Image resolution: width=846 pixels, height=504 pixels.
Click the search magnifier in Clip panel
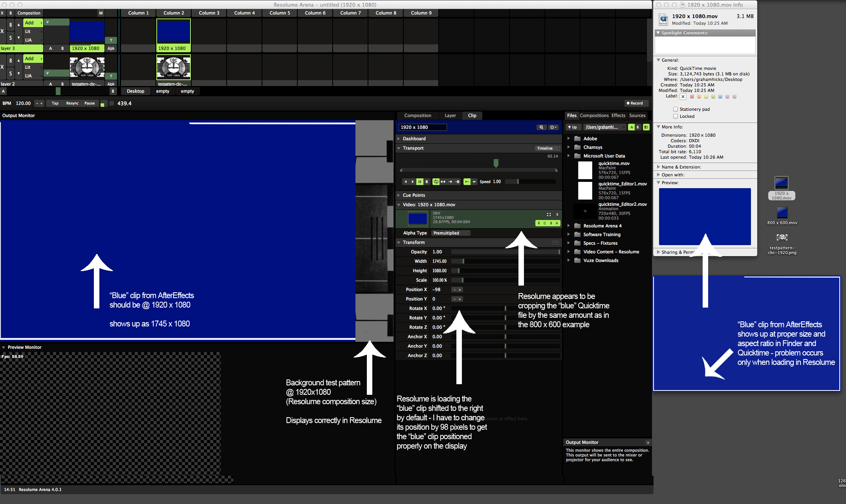(x=542, y=127)
